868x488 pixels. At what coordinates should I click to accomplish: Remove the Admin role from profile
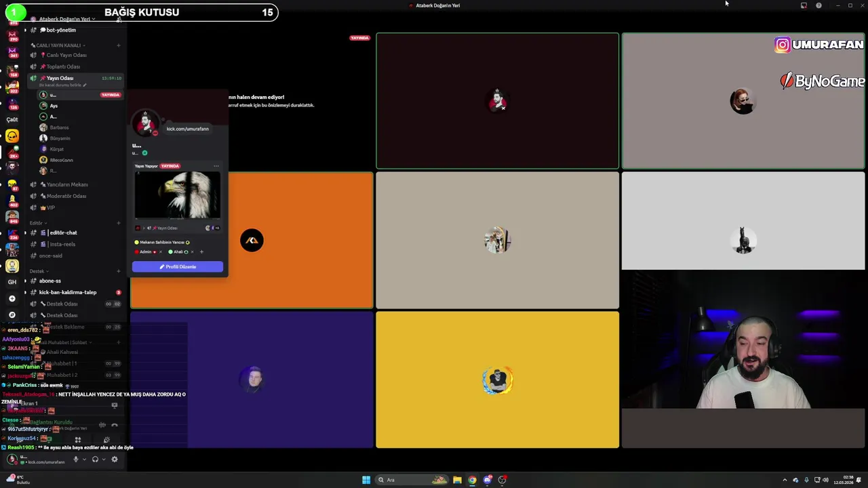pos(160,252)
